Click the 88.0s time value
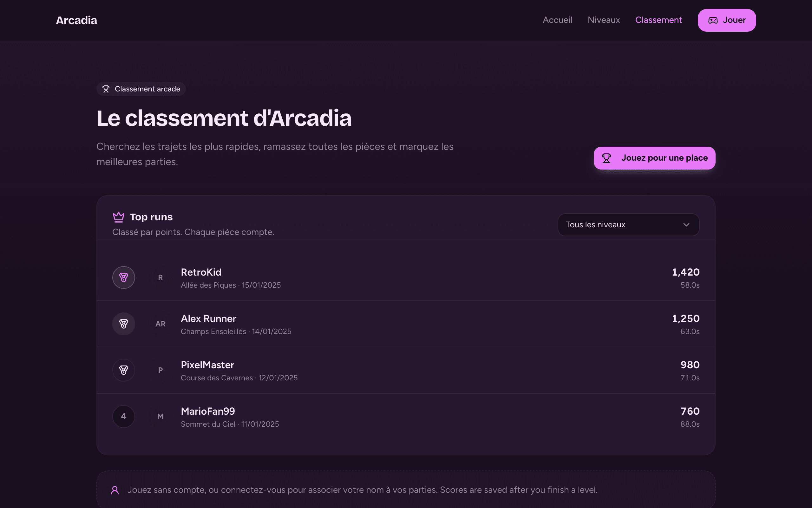Image resolution: width=812 pixels, height=508 pixels. pos(690,424)
